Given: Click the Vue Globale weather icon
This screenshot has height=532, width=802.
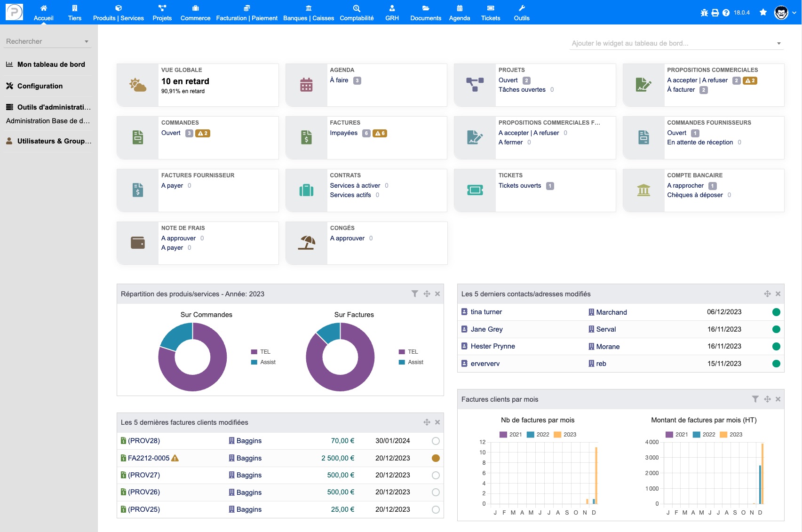Looking at the screenshot, I should pyautogui.click(x=138, y=85).
